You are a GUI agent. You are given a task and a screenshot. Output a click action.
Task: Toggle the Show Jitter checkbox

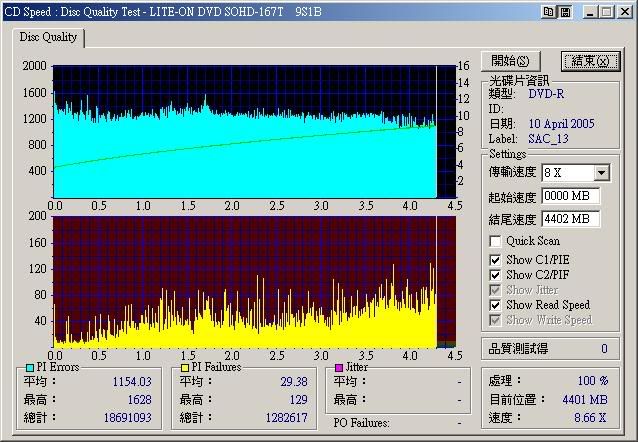point(495,290)
